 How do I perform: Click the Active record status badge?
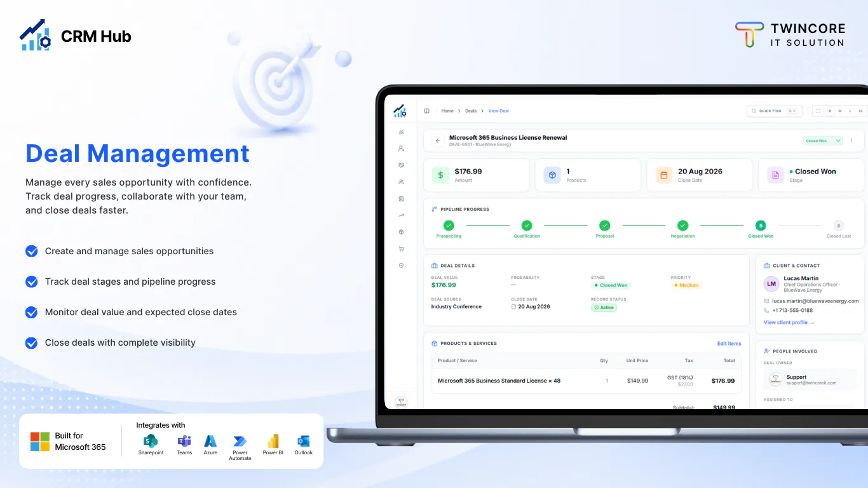[604, 308]
